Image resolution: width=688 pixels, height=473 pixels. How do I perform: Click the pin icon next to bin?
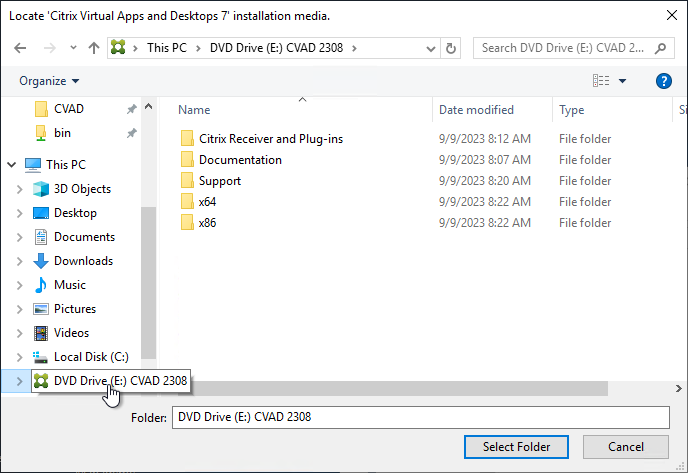coord(131,133)
